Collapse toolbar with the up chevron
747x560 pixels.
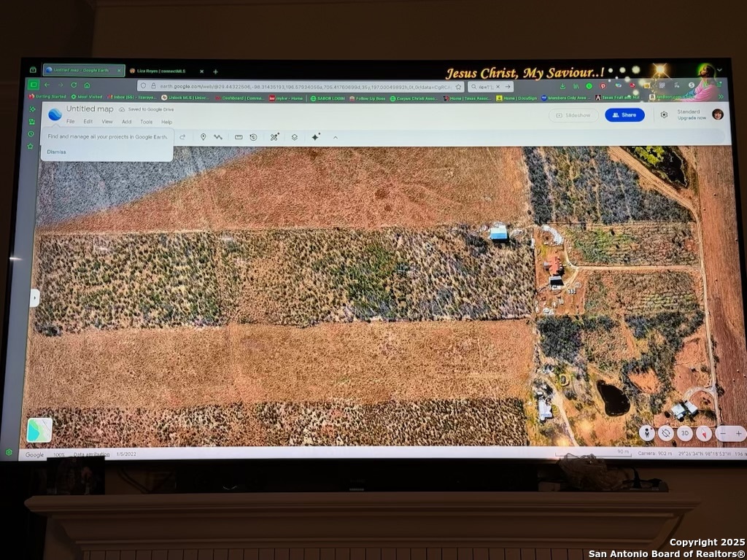pyautogui.click(x=336, y=137)
